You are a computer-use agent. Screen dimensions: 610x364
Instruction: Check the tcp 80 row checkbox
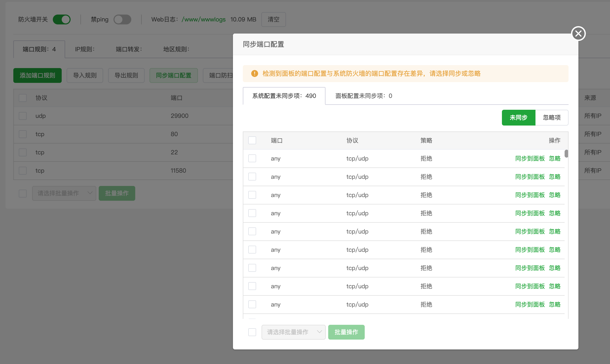tap(23, 134)
